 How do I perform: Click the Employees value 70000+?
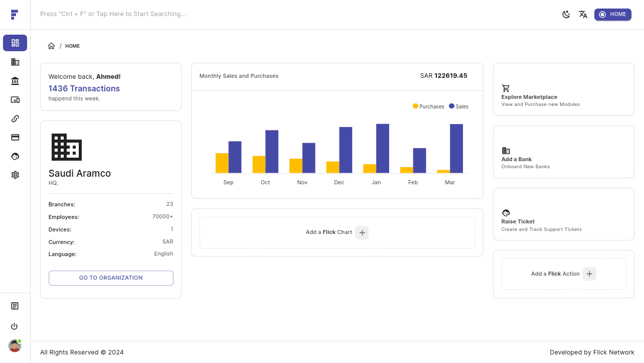point(163,216)
